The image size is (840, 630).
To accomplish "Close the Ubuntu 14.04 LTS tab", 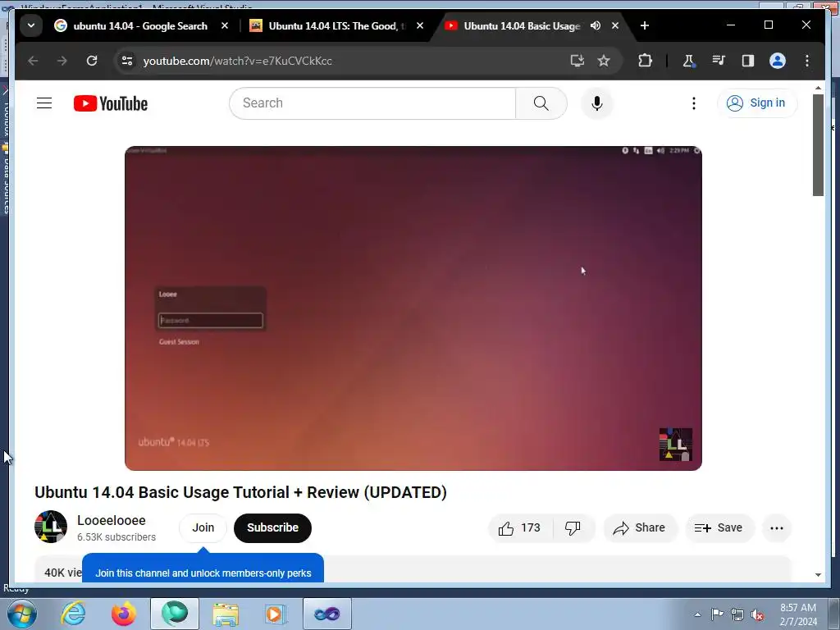I will pos(420,25).
